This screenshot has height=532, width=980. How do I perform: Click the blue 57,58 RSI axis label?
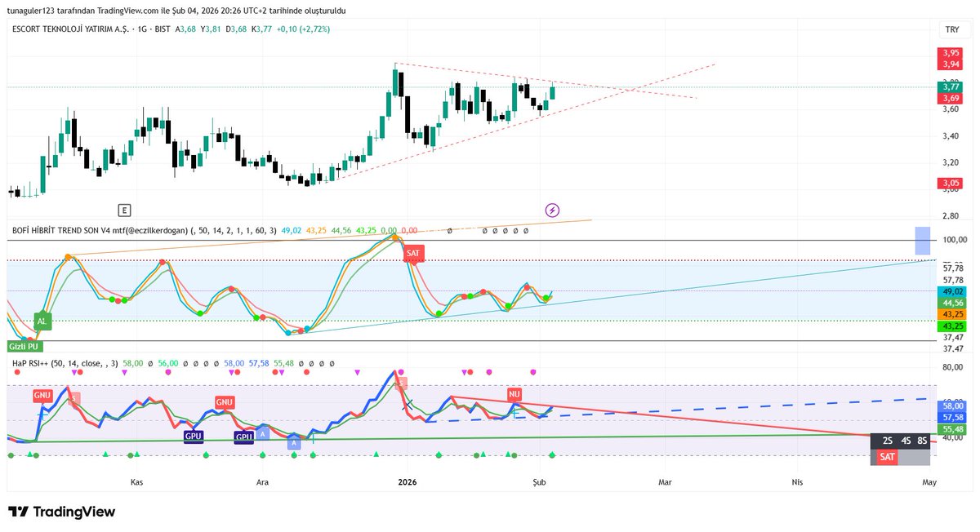pos(953,417)
